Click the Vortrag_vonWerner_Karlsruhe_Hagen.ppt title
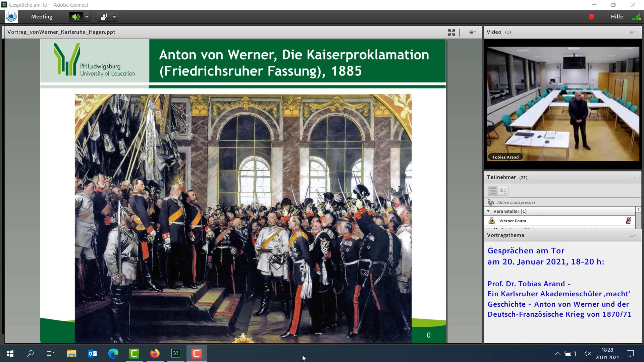The width and height of the screenshot is (644, 362). [61, 32]
